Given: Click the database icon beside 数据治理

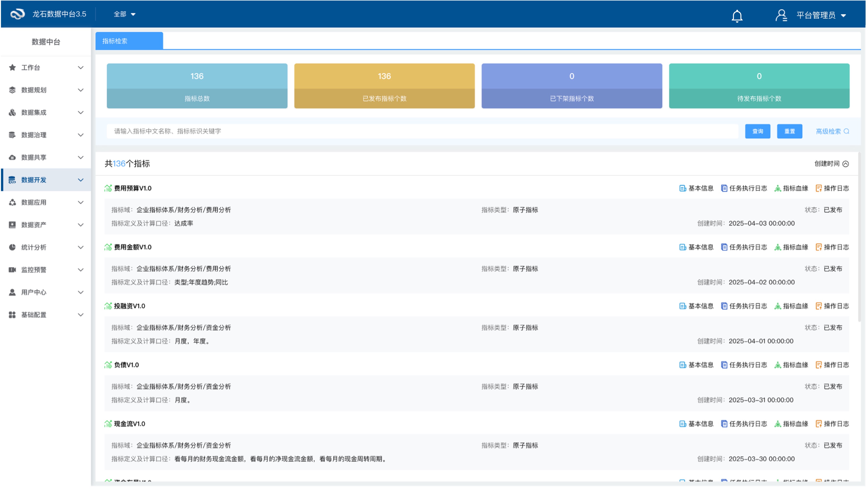Looking at the screenshot, I should 12,135.
